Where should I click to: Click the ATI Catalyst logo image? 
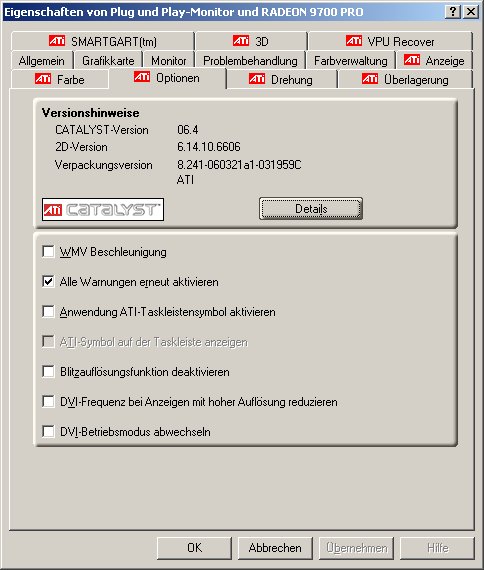[103, 209]
